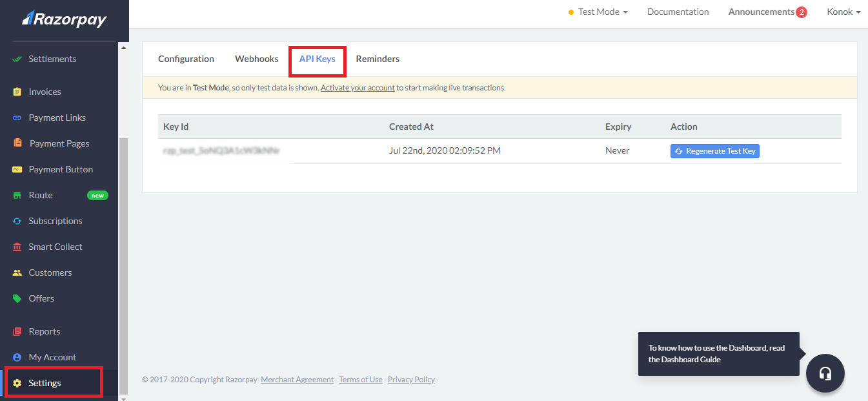Follow the Activate your account link
The image size is (868, 401).
(x=358, y=88)
